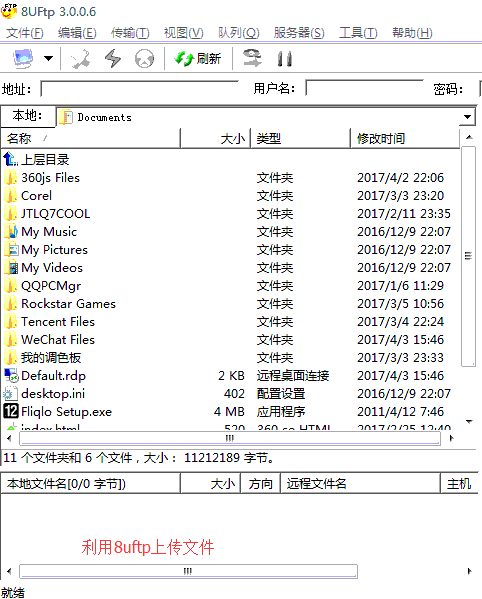Go to 上层目录 parent directory
Image resolution: width=482 pixels, height=599 pixels.
tap(37, 159)
